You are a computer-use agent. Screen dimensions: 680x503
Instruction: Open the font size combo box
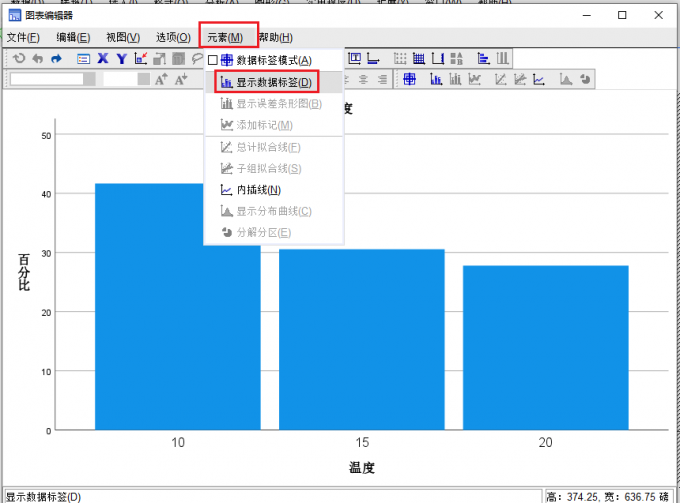coord(126,79)
